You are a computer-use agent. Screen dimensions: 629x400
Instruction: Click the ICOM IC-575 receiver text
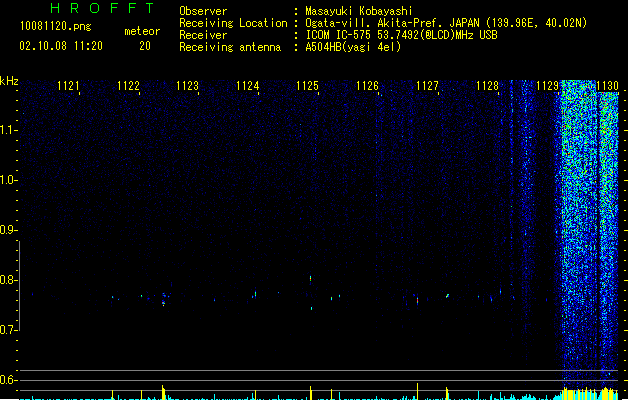point(401,35)
